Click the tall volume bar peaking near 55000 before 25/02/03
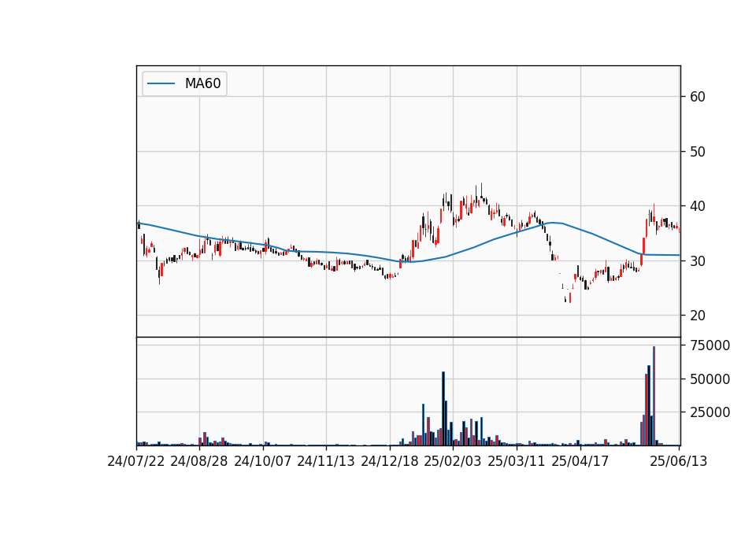756x543 pixels. 443,408
